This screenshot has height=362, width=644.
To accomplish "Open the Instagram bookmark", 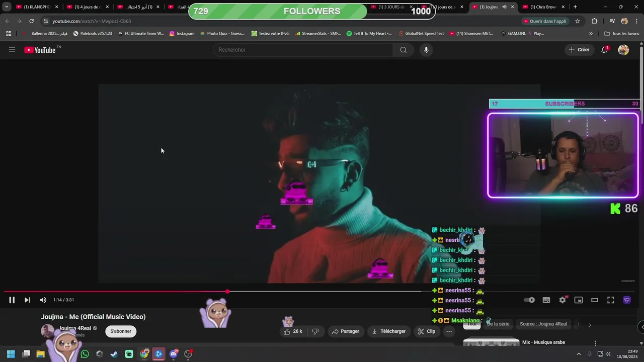I will (182, 34).
